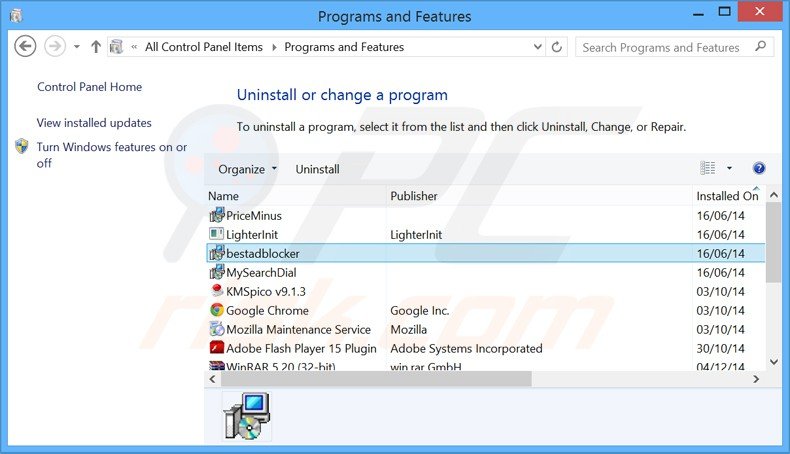Maximize the Programs and Features window
This screenshot has width=790, height=454.
pos(725,12)
